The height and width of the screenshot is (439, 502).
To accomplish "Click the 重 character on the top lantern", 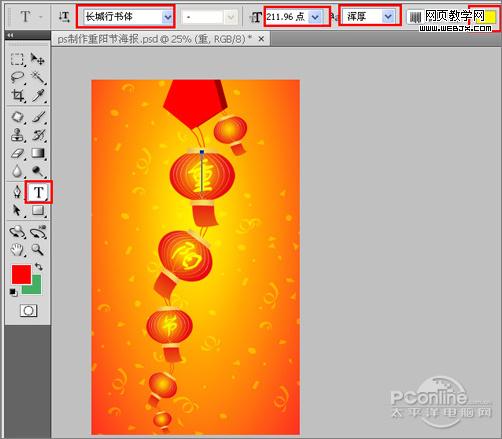I will 202,176.
